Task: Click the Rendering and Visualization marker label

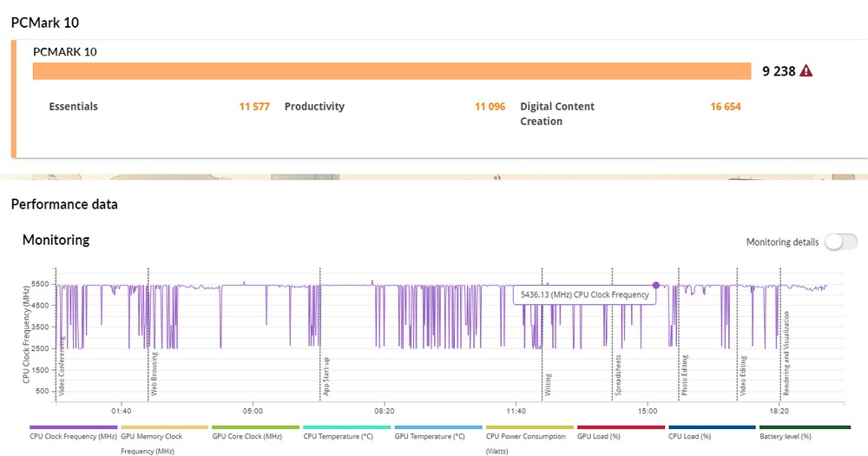Action: (x=786, y=353)
